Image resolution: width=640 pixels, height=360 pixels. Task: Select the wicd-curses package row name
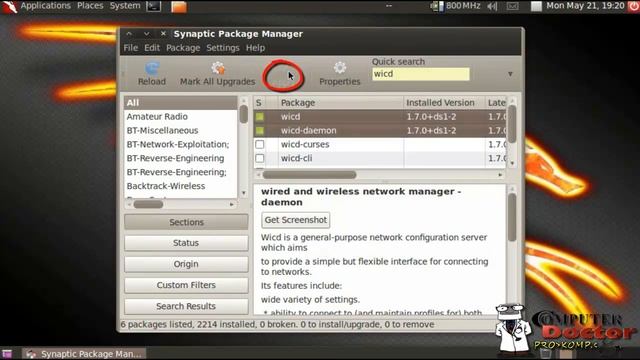(305, 144)
